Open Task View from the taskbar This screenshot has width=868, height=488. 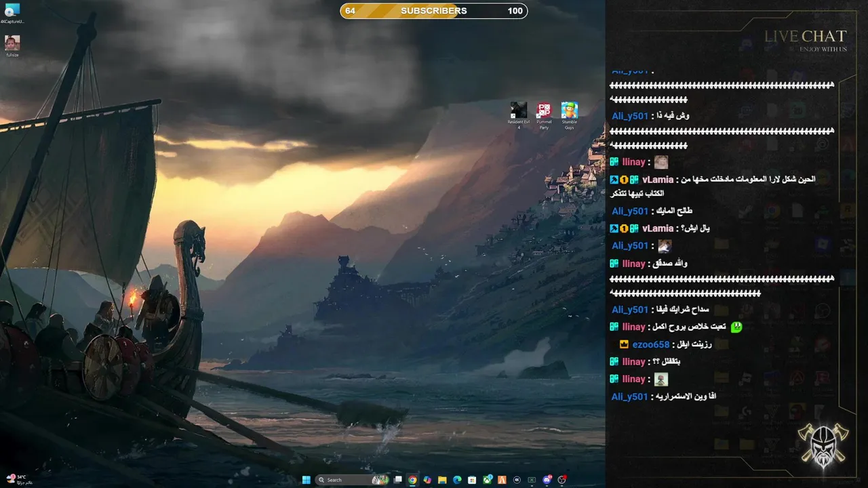398,480
